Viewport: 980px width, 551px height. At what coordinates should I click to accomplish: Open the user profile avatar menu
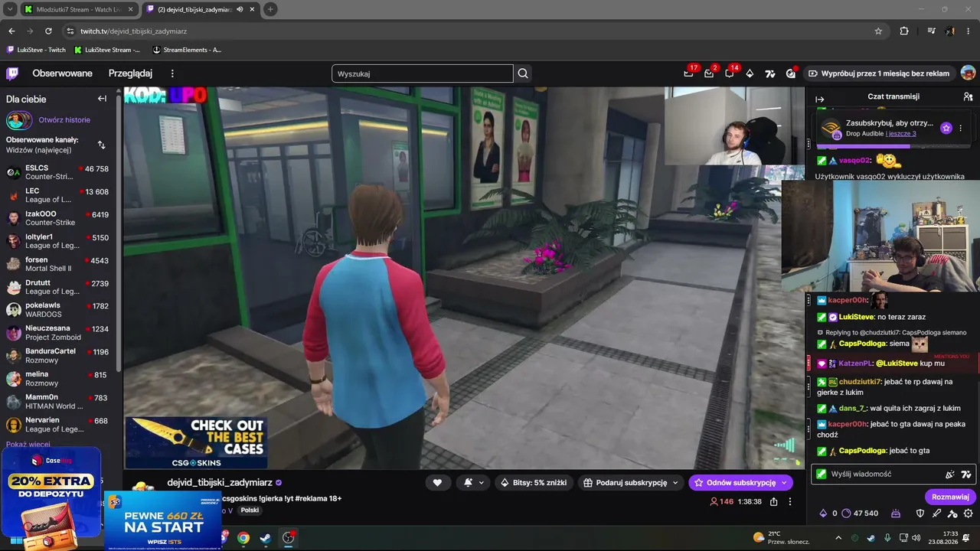(x=968, y=73)
